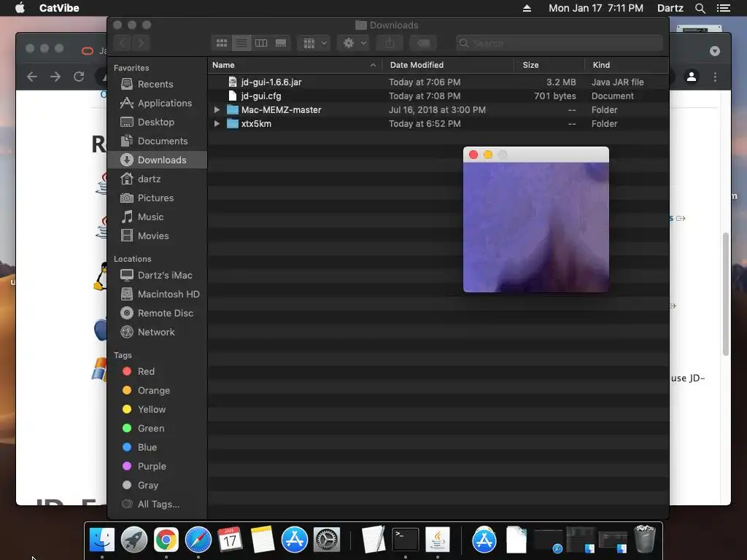
Task: Sort by Size column header
Action: tap(549, 65)
